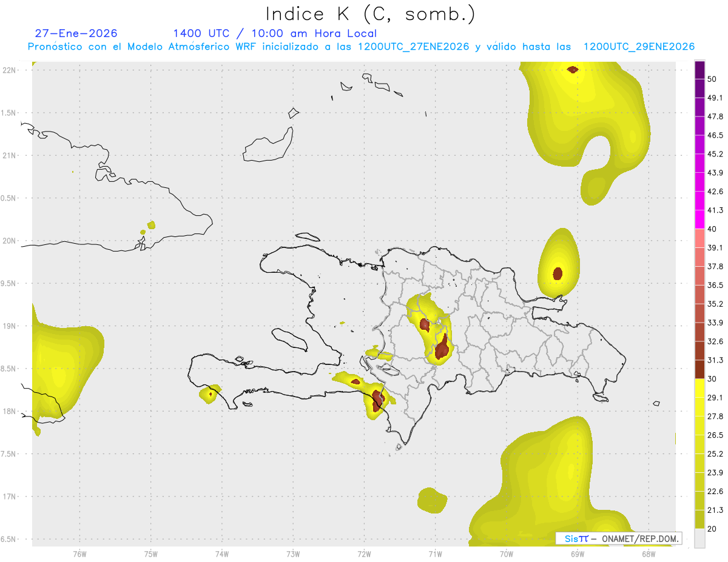This screenshot has height=562, width=728.
Task: Pick the bright yellow swatch between 29.1 and 30
Action: [699, 388]
